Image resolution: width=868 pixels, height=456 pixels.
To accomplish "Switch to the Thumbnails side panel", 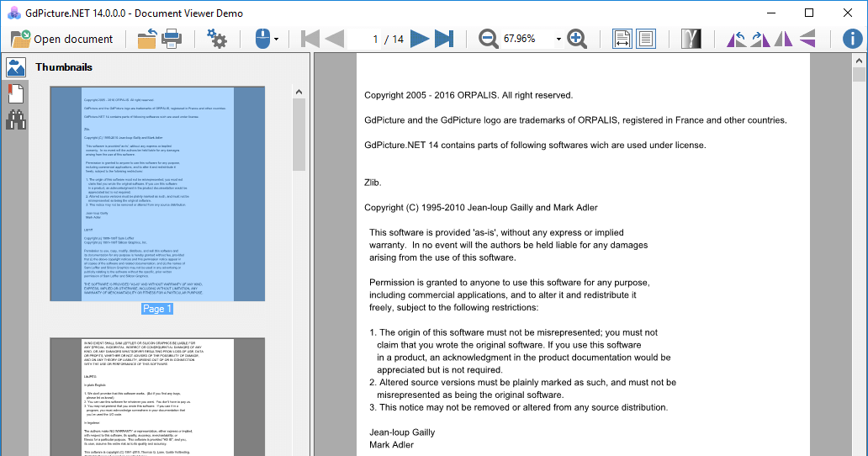I will click(x=15, y=67).
